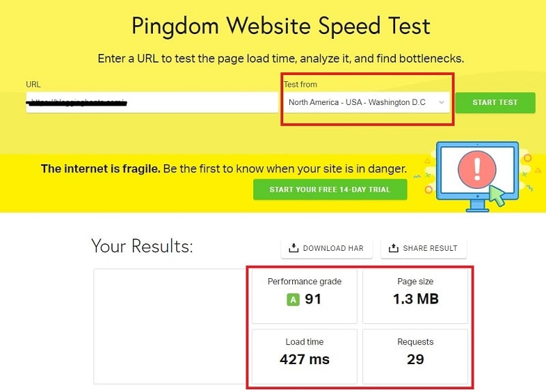
Task: Click inside the URL input field
Action: (152, 102)
